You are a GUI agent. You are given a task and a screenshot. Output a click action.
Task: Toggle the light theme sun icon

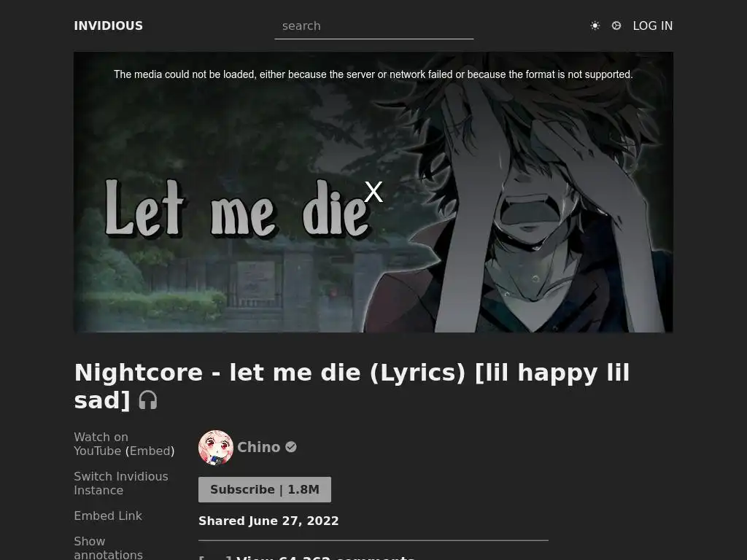(595, 26)
